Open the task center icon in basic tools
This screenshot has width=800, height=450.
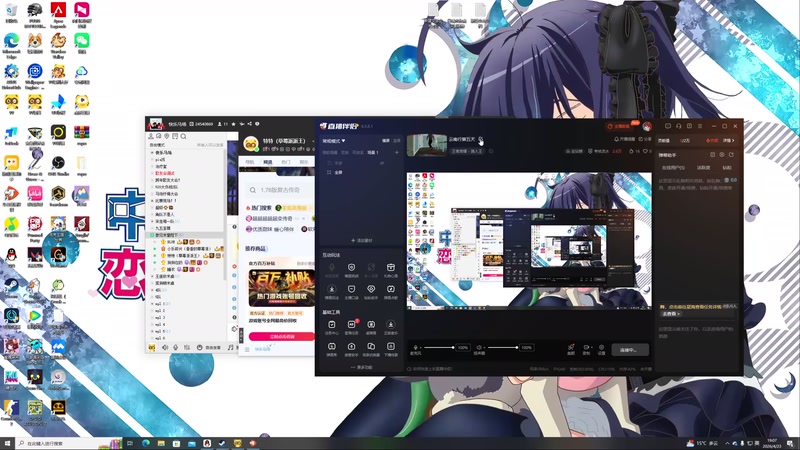coord(332,324)
